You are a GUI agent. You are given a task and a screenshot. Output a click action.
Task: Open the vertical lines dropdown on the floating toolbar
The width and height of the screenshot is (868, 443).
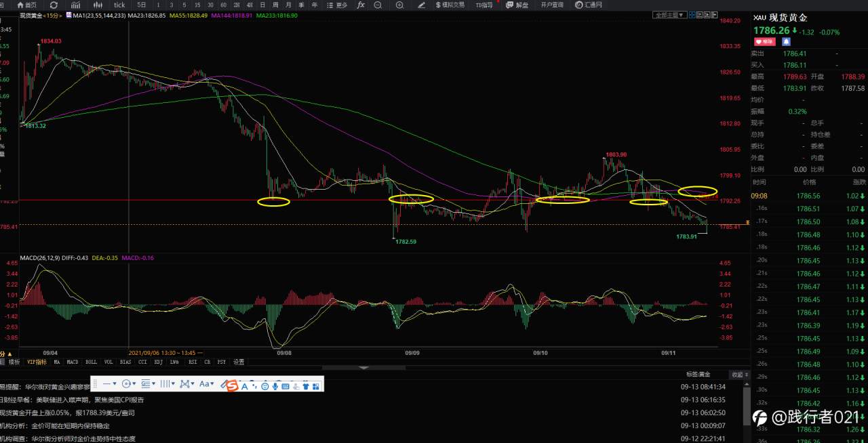(x=167, y=383)
